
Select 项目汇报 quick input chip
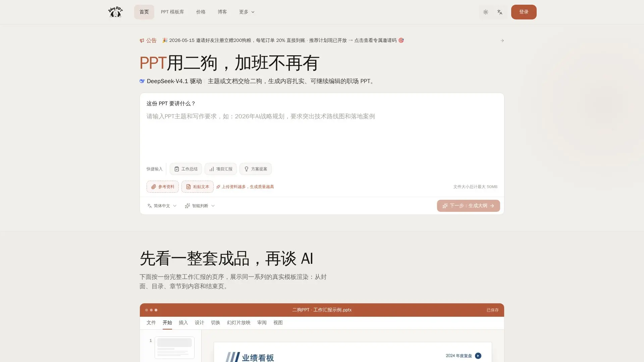coord(220,169)
